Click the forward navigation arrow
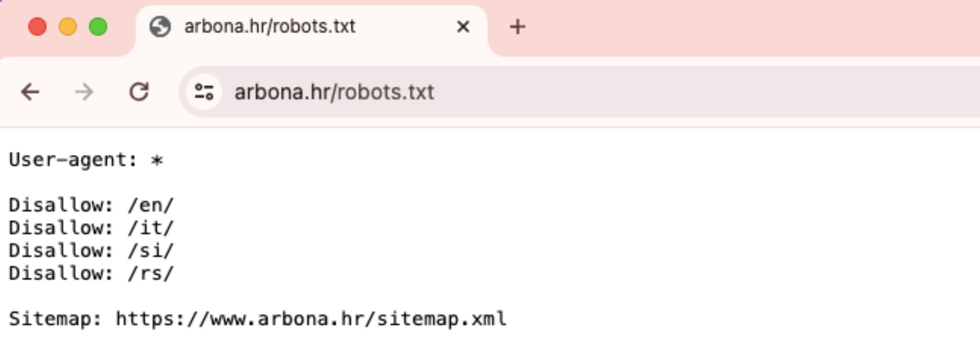This screenshot has height=362, width=980. coord(84,92)
